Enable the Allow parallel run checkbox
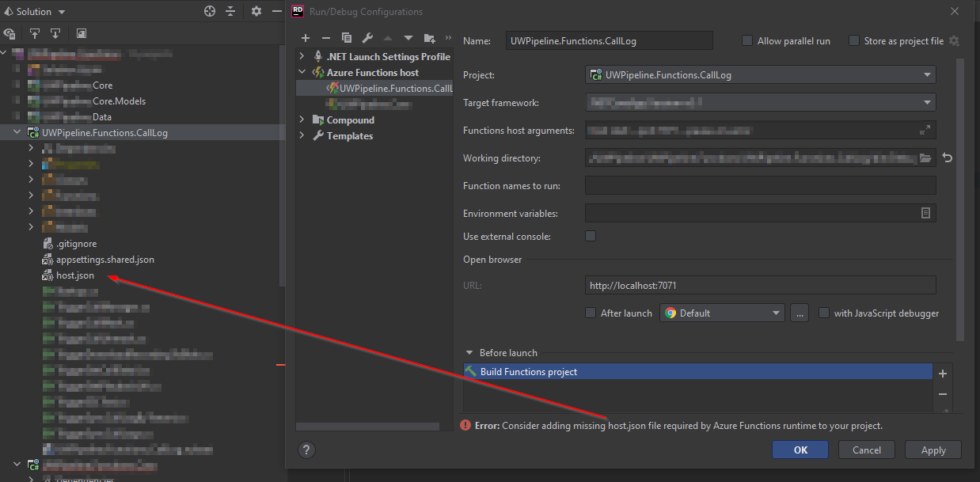The width and height of the screenshot is (980, 482). tap(746, 40)
